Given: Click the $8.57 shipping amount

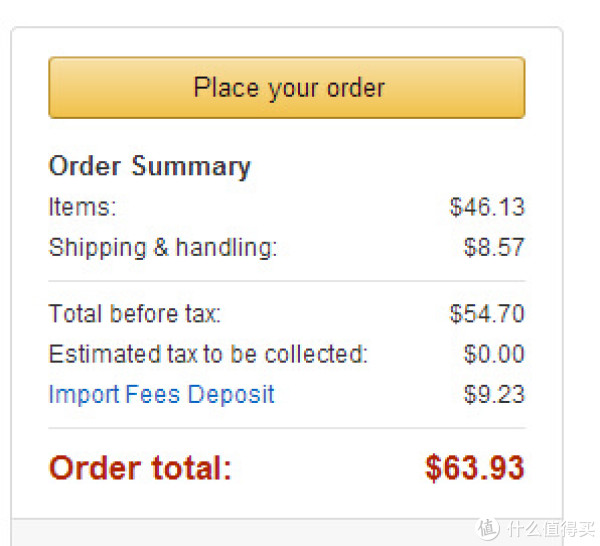Looking at the screenshot, I should coord(494,247).
